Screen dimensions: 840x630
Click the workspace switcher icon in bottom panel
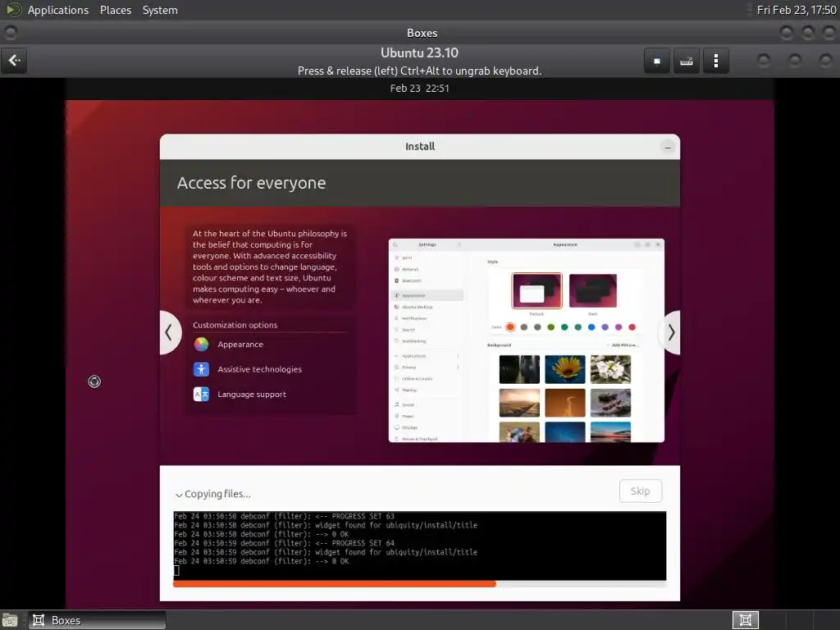click(x=745, y=620)
